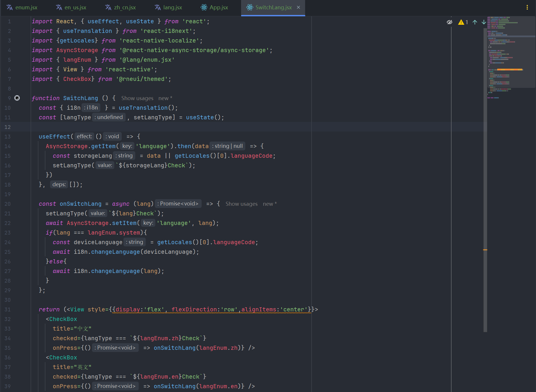This screenshot has height=392, width=536.
Task: Switch to the enum.jsx tab
Action: click(x=22, y=8)
